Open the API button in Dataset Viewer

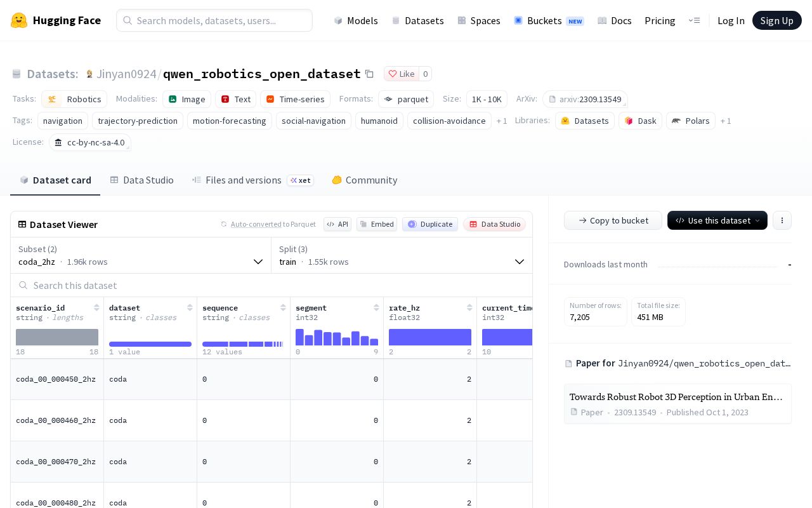337,224
